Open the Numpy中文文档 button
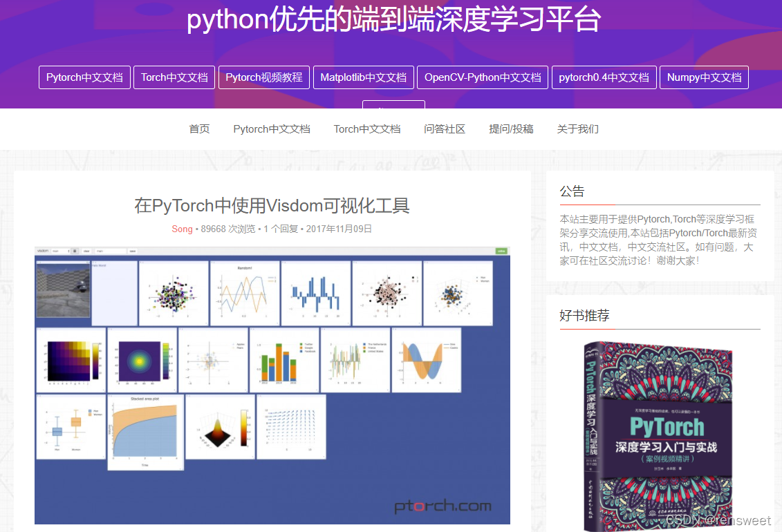 [x=704, y=77]
